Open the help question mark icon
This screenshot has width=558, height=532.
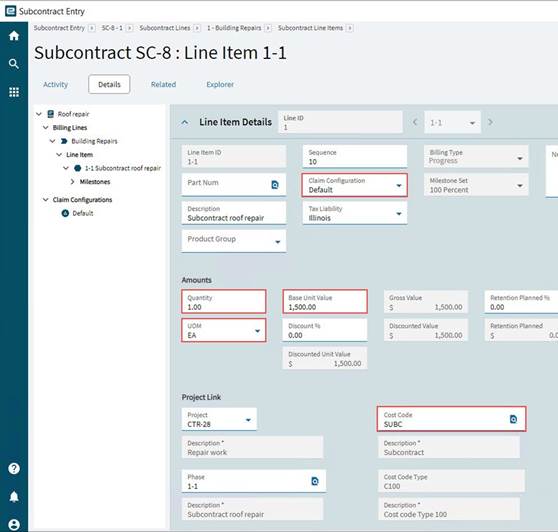14,468
